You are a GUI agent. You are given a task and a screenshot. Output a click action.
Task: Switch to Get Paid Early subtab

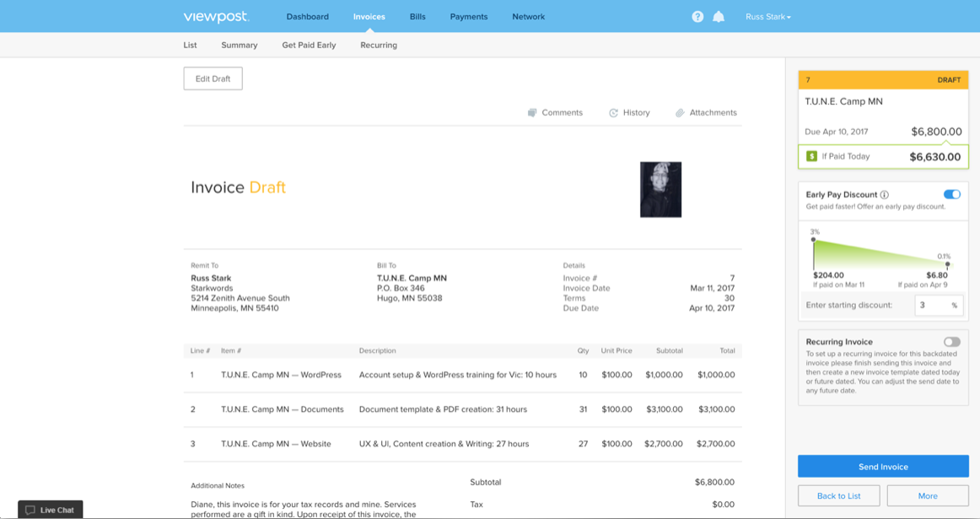pyautogui.click(x=309, y=46)
